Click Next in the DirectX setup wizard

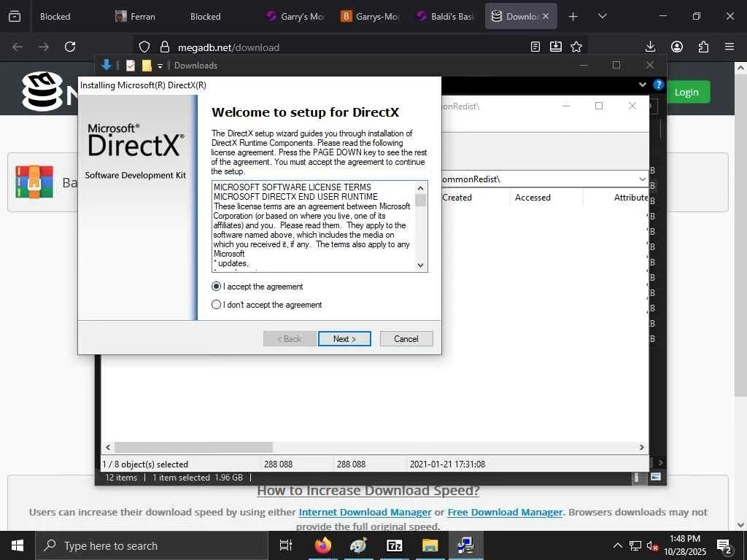pos(344,338)
